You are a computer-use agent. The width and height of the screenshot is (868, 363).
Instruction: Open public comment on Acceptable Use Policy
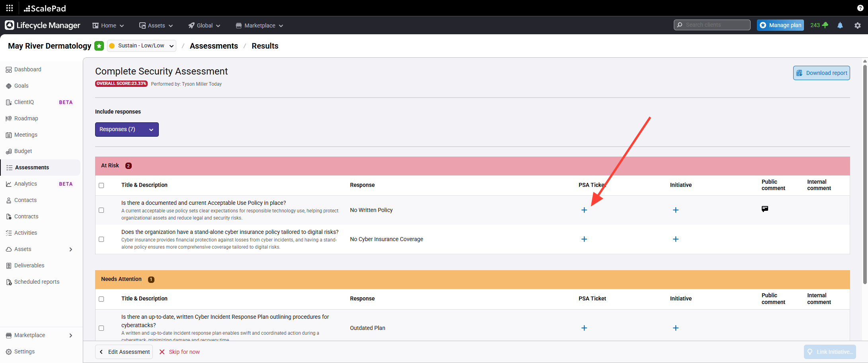click(765, 209)
